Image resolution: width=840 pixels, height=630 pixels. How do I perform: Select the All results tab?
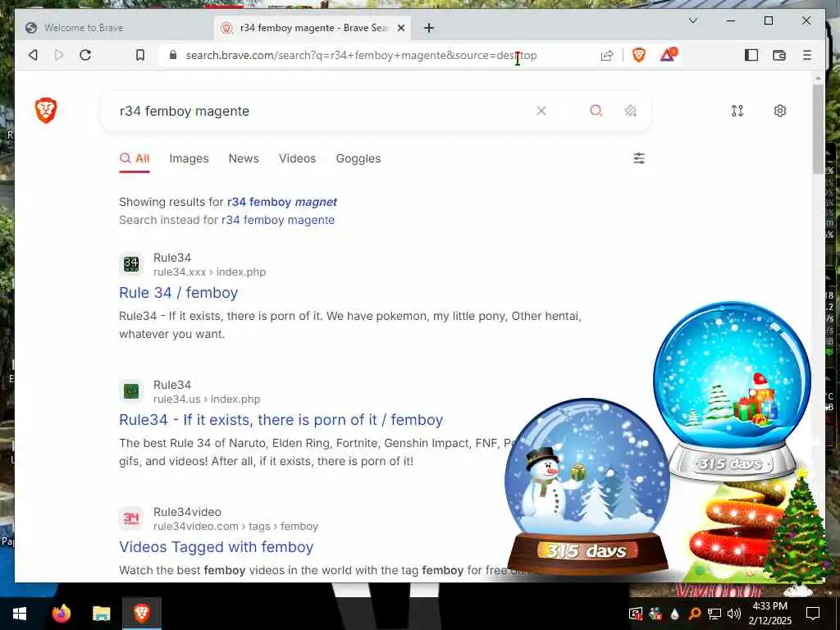pyautogui.click(x=135, y=158)
